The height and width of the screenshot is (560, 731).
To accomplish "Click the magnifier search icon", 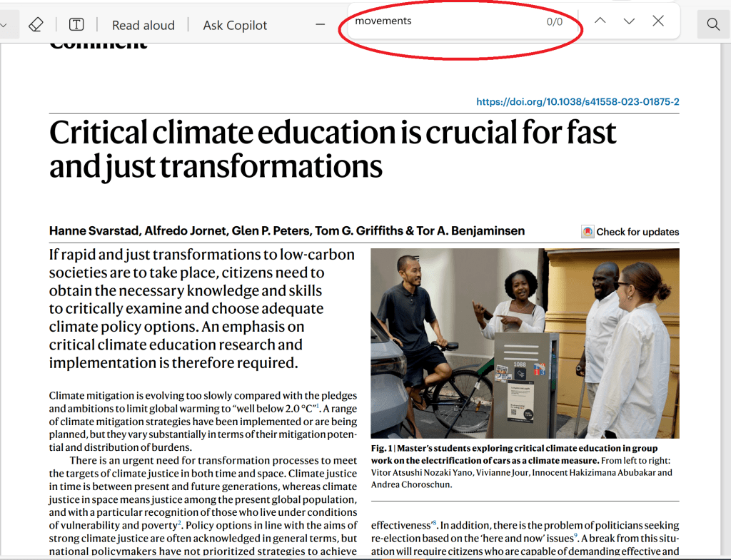I will (712, 25).
